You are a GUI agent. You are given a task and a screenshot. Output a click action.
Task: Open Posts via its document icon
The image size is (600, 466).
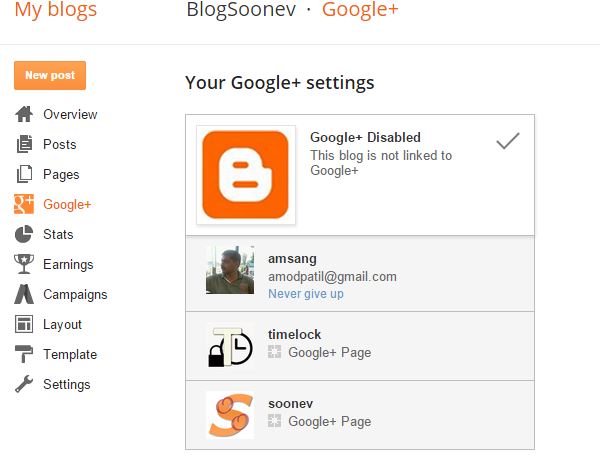coord(24,144)
